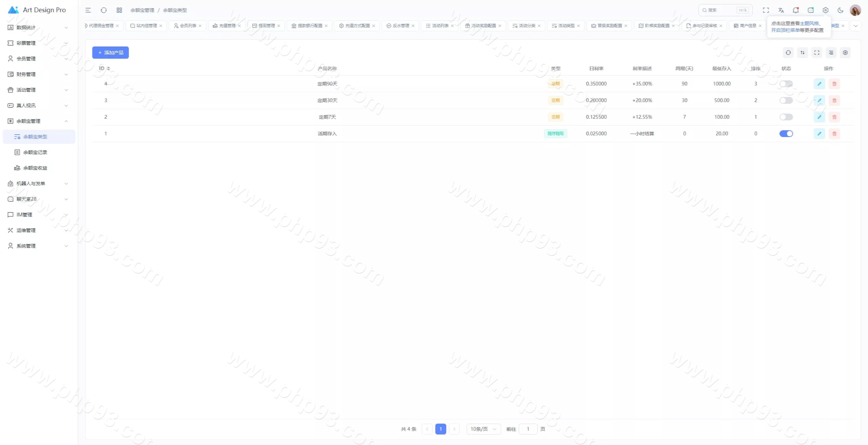The width and height of the screenshot is (868, 445).
Task: Enable status switch for 定期90天
Action: click(786, 84)
